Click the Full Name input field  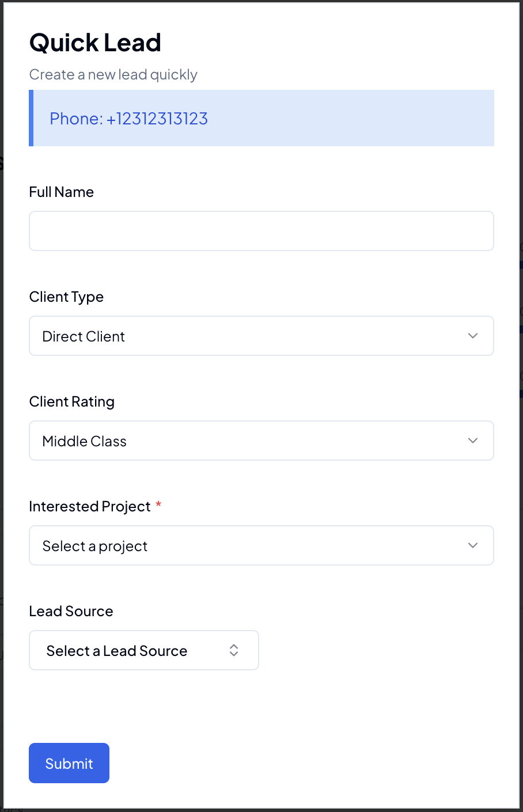[x=261, y=230]
